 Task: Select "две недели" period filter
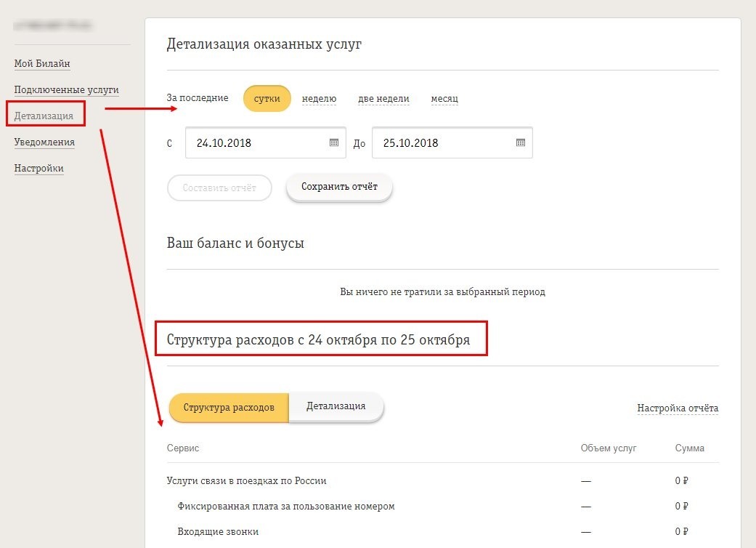(x=383, y=98)
